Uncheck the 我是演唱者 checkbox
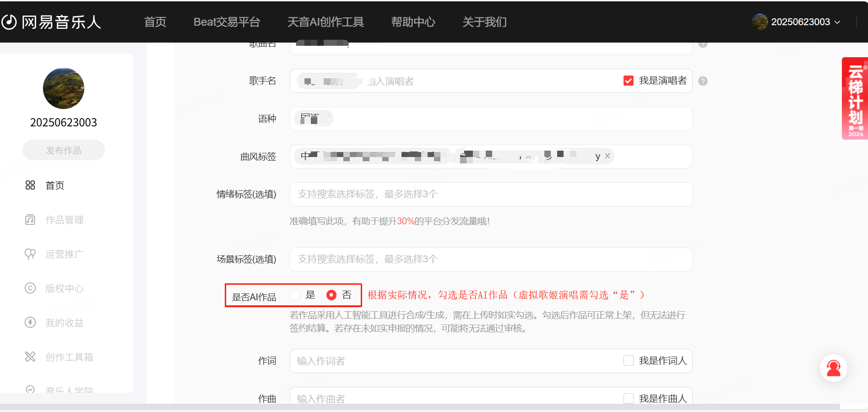Screen dimensions: 868x412 [x=629, y=81]
